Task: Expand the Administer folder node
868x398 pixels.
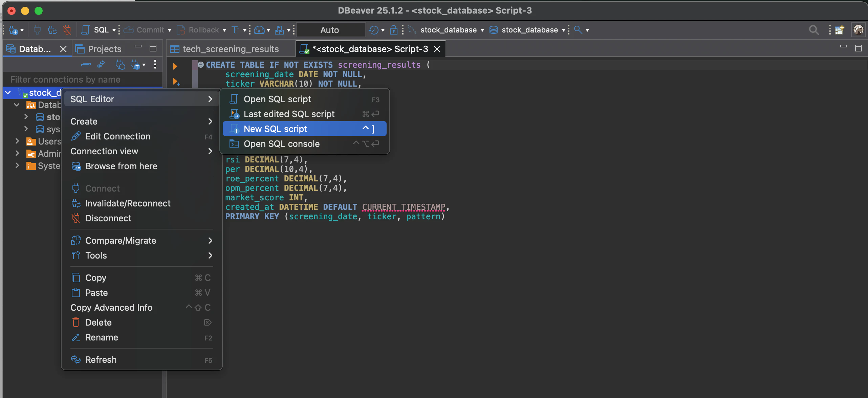Action: [x=17, y=153]
